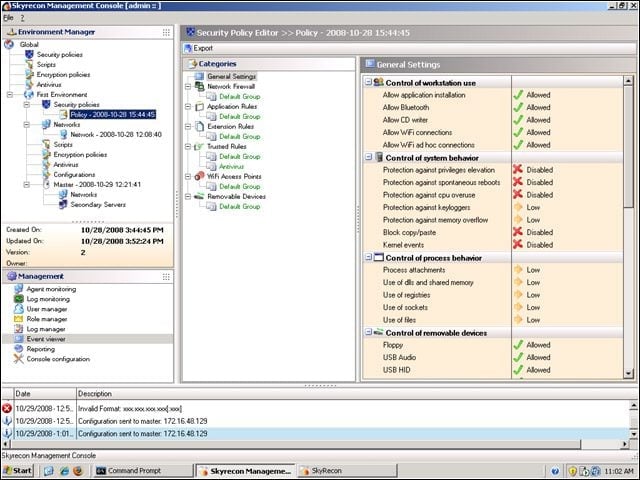Click the Network Firewall category icon
Screen dimensions: 640x480
[199, 86]
